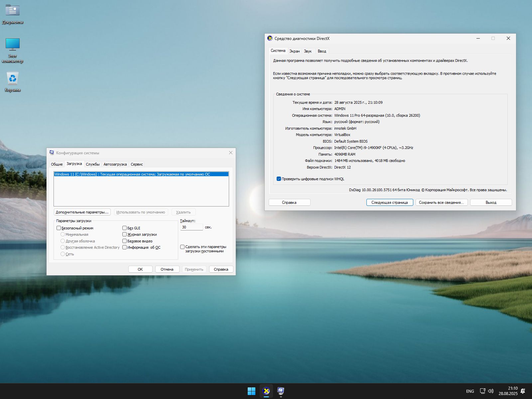532x399 pixels.
Task: Select the Windows 11 (C:\Windows) boot entry
Action: 141,174
